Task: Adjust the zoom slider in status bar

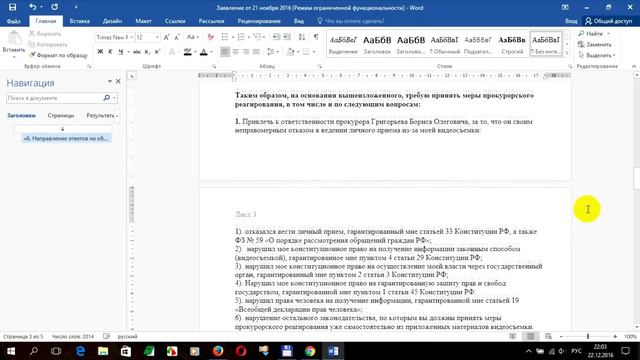Action: [x=588, y=336]
